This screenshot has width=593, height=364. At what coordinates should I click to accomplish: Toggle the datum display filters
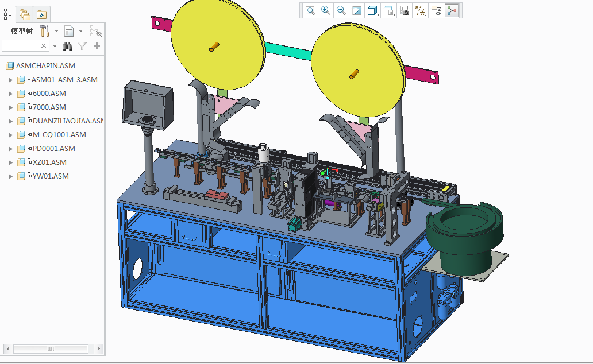pos(419,10)
